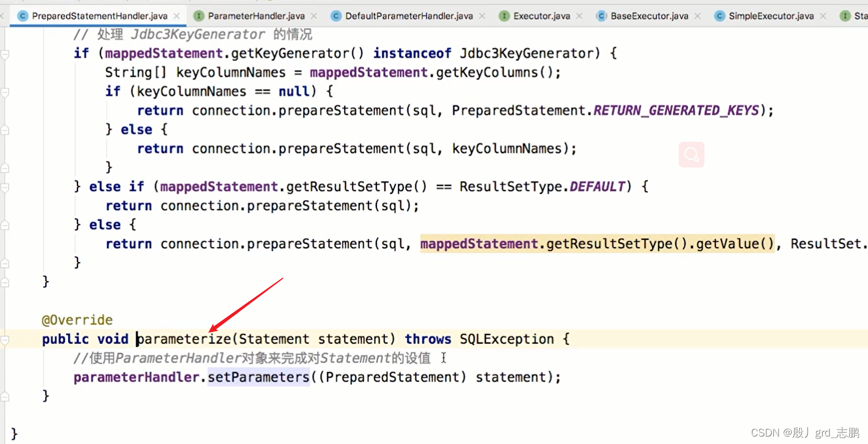The width and height of the screenshot is (868, 444).
Task: Click the parameterHandler field reference
Action: tap(136, 377)
